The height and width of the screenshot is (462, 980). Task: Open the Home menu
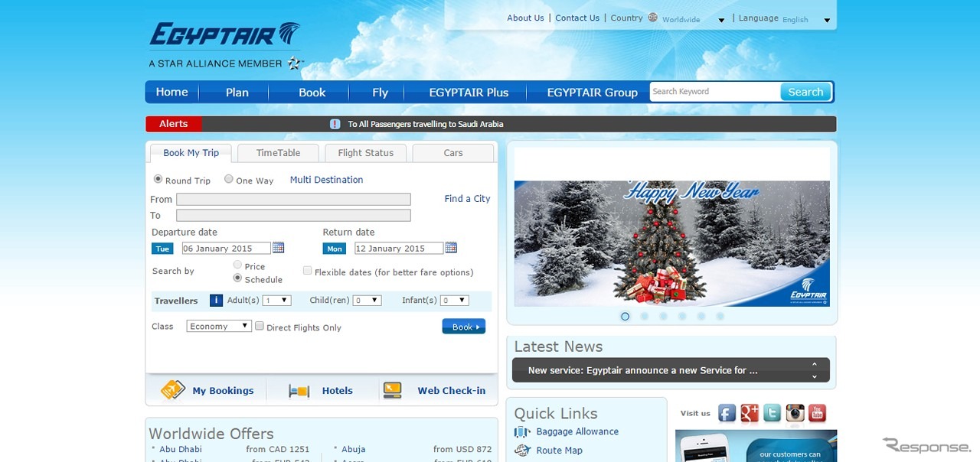click(x=171, y=92)
